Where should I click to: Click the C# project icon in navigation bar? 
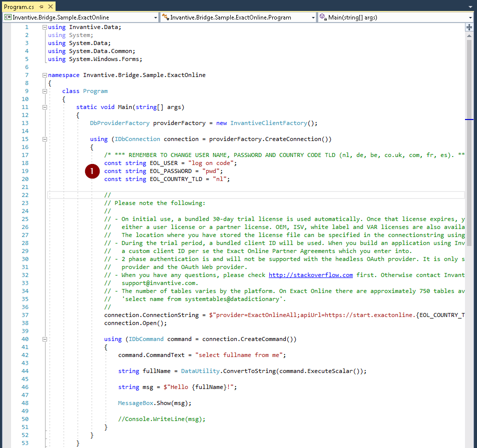click(x=8, y=17)
